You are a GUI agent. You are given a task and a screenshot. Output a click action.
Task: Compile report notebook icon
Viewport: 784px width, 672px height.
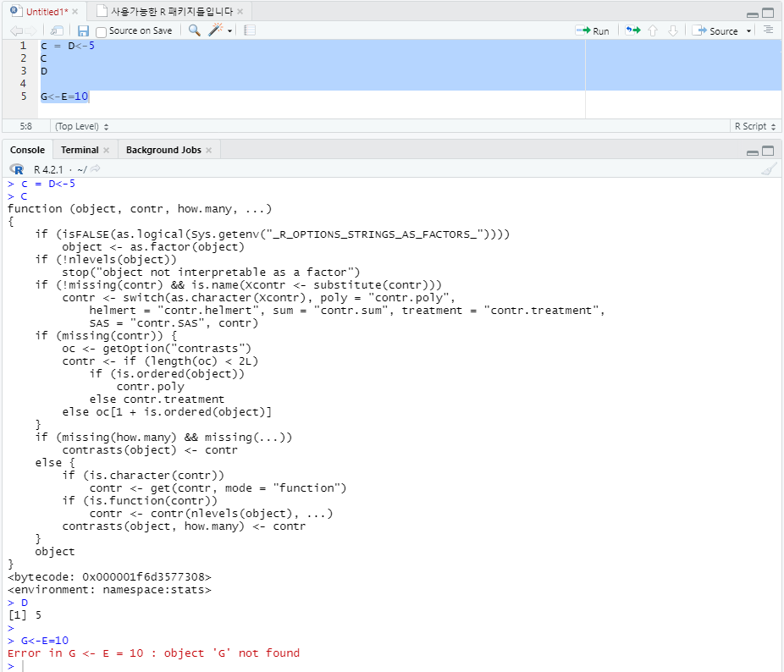(x=250, y=30)
